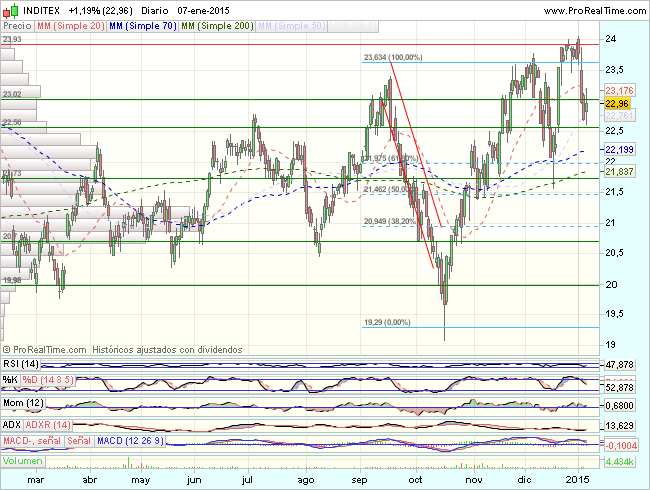This screenshot has height=490, width=650.
Task: Click the 23,634 (100,00%) Fibonacci level label
Action: [x=392, y=58]
